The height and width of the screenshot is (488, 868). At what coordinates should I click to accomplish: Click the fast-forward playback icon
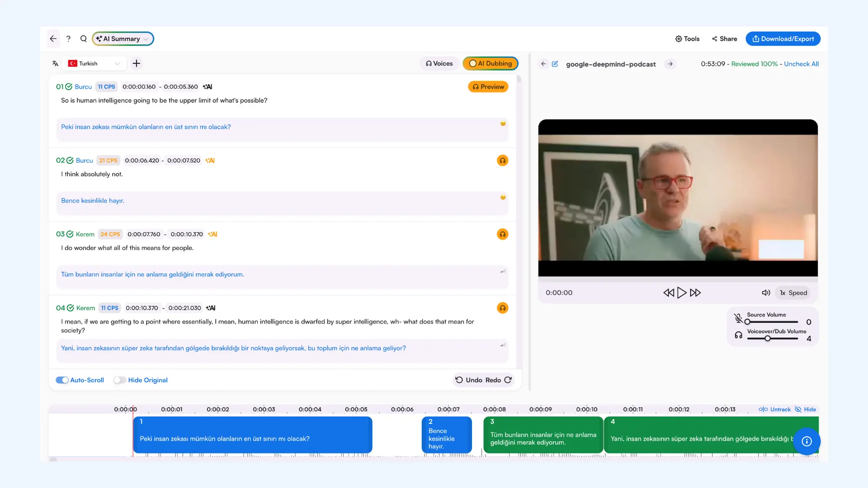[695, 293]
